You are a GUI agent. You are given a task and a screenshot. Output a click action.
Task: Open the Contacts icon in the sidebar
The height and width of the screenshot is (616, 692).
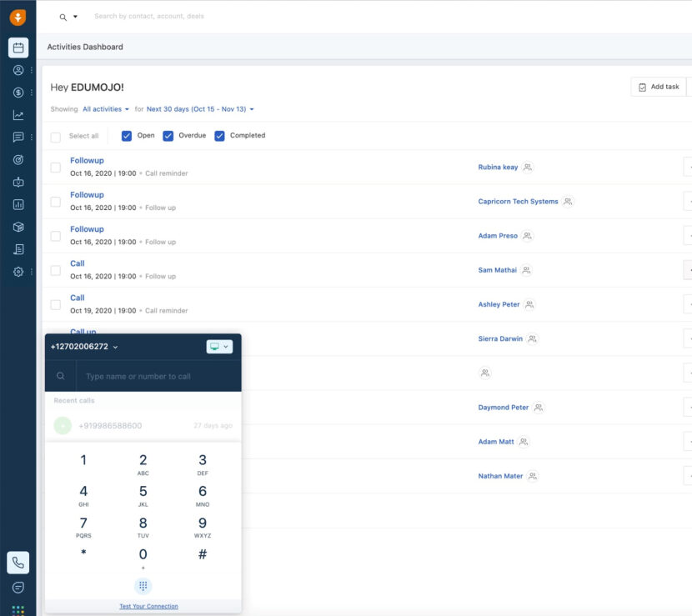[18, 70]
